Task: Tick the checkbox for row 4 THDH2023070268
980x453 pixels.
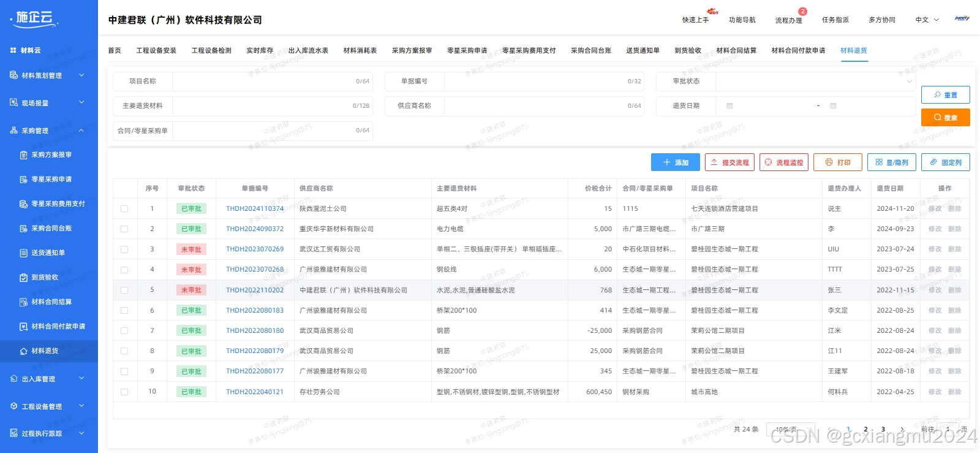Action: (x=124, y=270)
